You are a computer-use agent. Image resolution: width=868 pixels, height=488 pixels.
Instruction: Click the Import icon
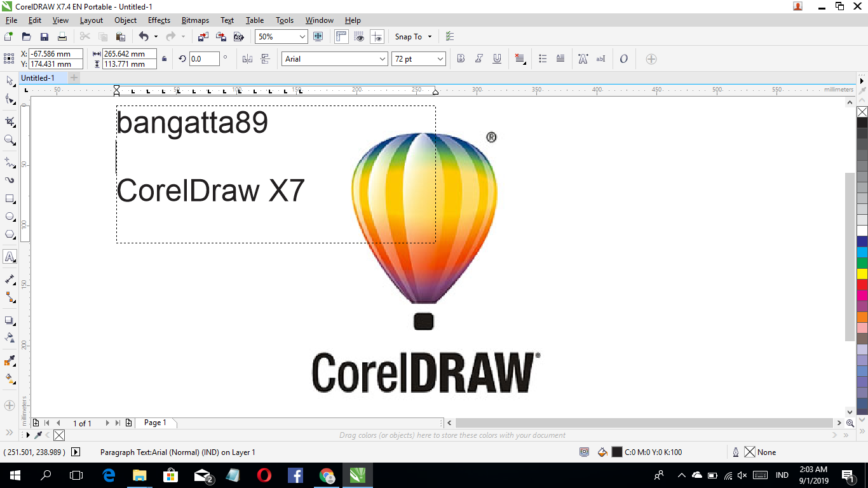click(203, 37)
